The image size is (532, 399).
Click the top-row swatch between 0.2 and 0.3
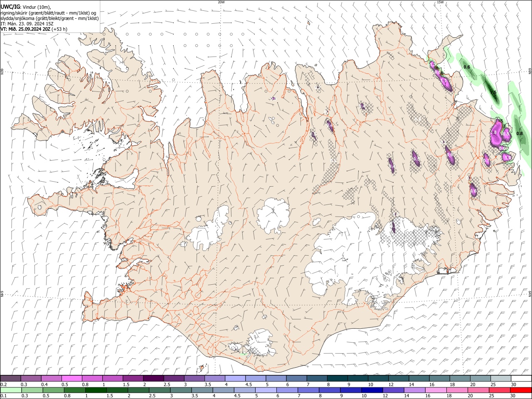tap(10, 379)
